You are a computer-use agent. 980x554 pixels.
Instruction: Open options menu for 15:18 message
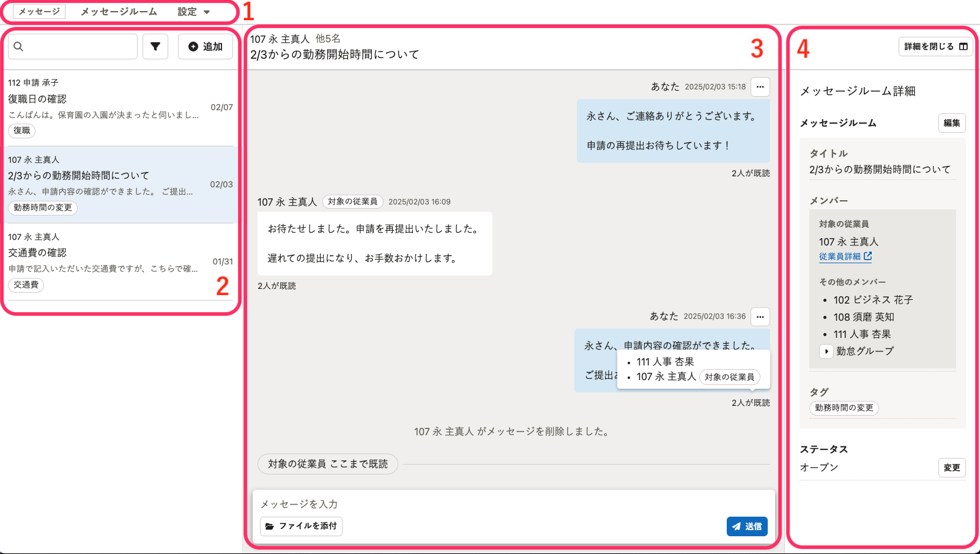point(760,87)
